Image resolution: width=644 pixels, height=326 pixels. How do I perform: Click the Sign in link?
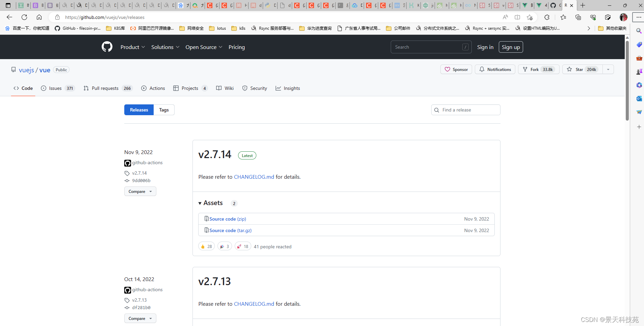pyautogui.click(x=485, y=47)
